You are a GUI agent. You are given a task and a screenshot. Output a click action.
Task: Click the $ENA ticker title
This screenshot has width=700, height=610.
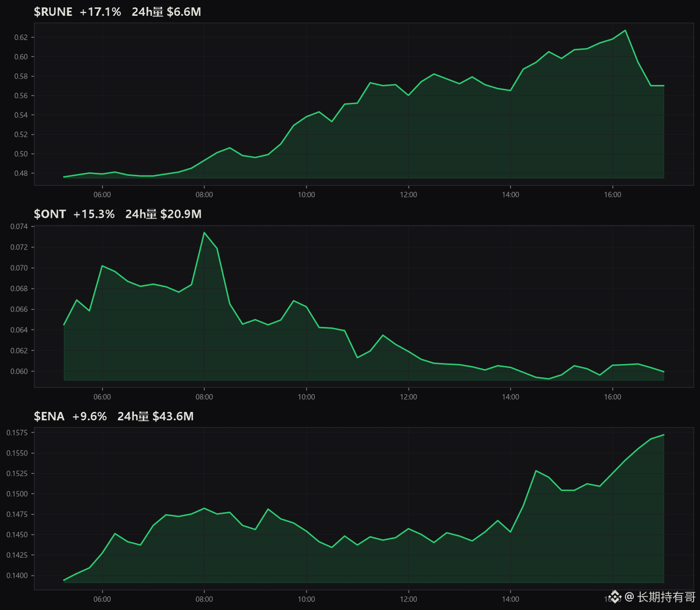coord(49,416)
